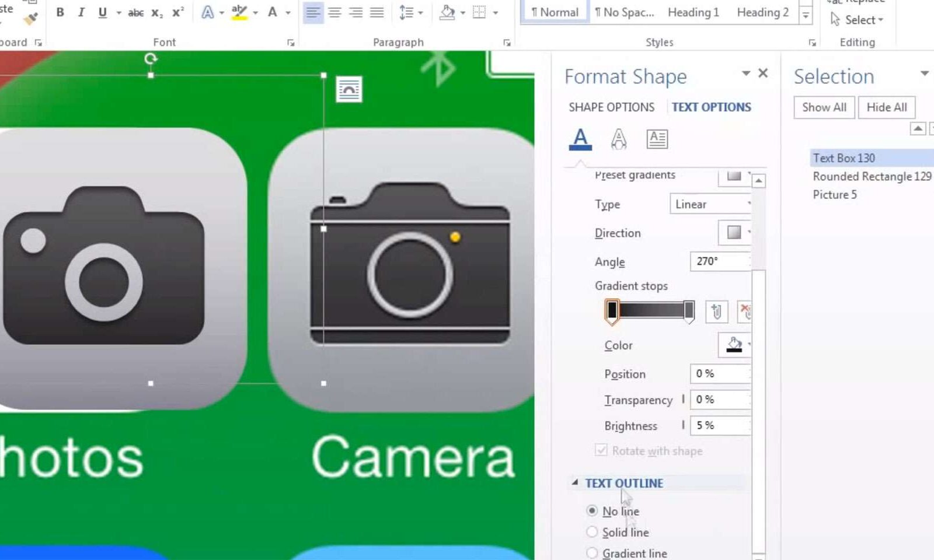Screen dimensions: 934x560
Task: Underline the selected text
Action: [103, 12]
